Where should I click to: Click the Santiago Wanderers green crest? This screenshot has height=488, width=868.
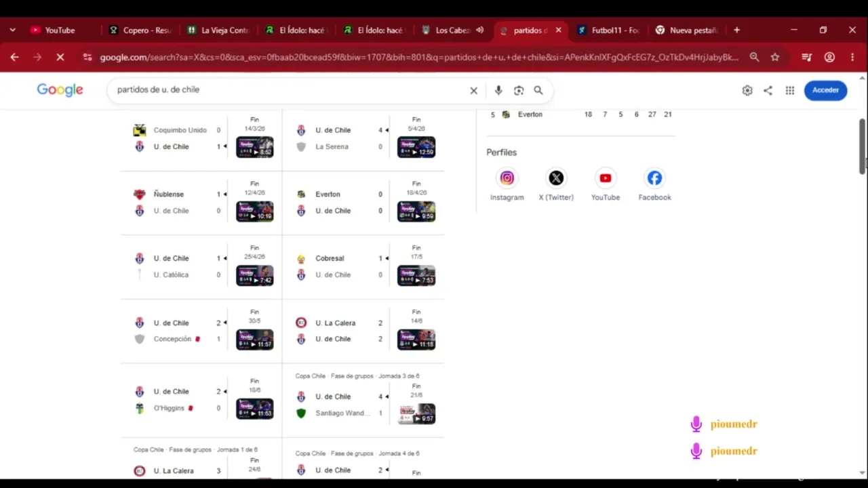pyautogui.click(x=301, y=413)
